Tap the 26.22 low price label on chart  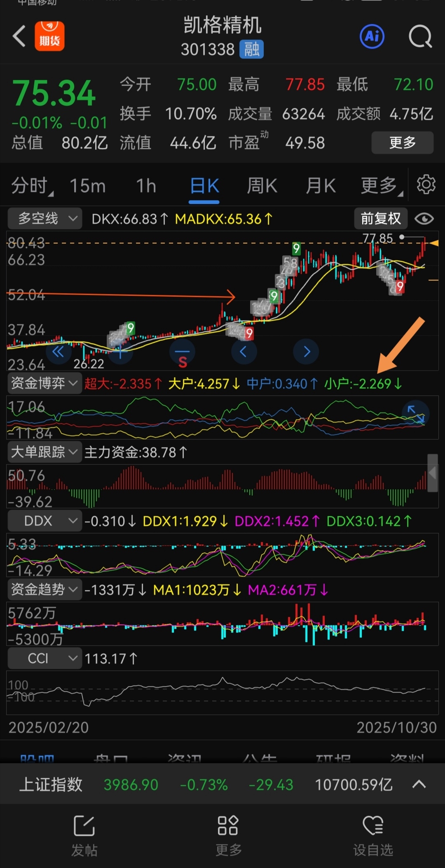[89, 364]
